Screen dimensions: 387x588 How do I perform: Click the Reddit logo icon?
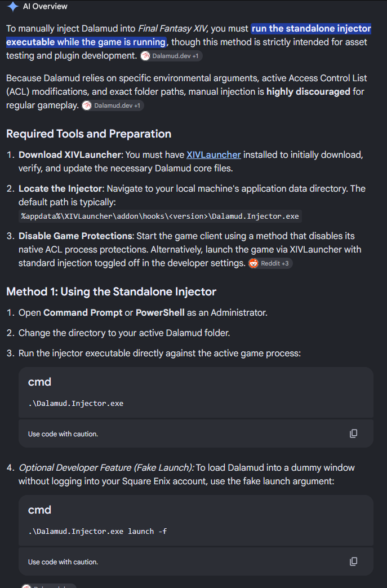(253, 263)
